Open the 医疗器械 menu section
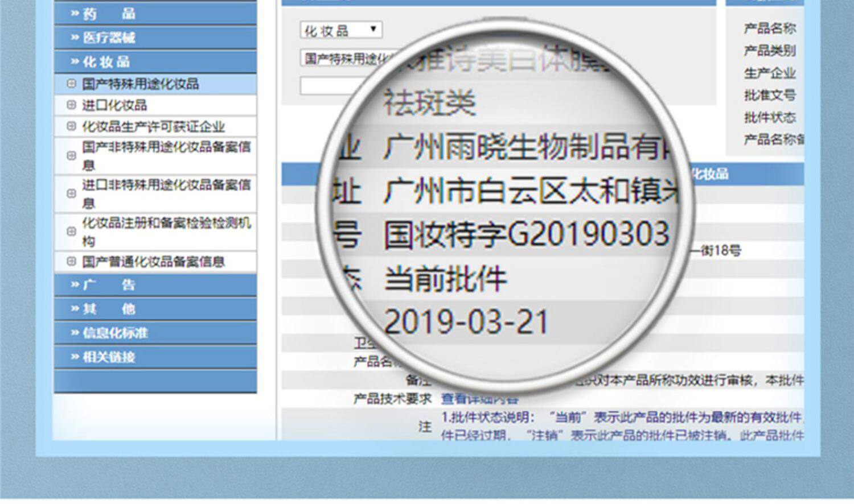The width and height of the screenshot is (854, 504). pyautogui.click(x=155, y=38)
